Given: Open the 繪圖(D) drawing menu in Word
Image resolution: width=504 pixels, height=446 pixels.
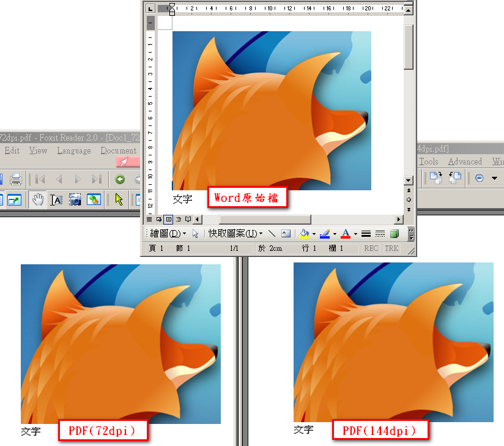Looking at the screenshot, I should click(168, 234).
